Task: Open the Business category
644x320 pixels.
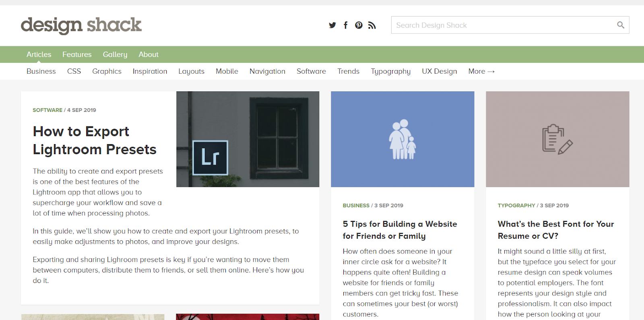Action: (41, 71)
